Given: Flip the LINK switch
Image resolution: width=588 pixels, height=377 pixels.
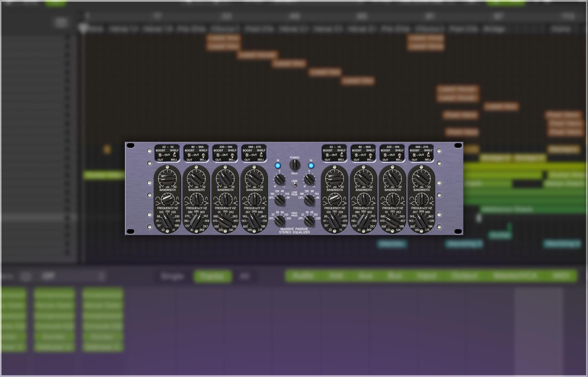Looking at the screenshot, I should point(294,185).
